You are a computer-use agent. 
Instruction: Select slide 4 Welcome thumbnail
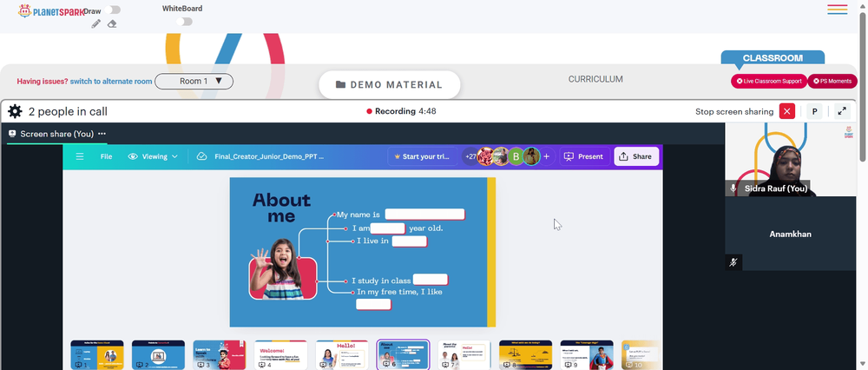[x=280, y=355]
